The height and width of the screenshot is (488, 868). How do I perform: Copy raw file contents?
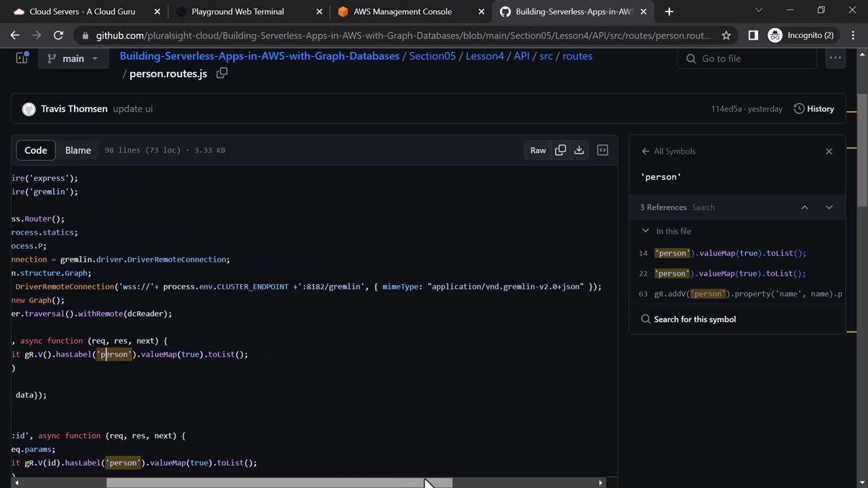pos(560,150)
